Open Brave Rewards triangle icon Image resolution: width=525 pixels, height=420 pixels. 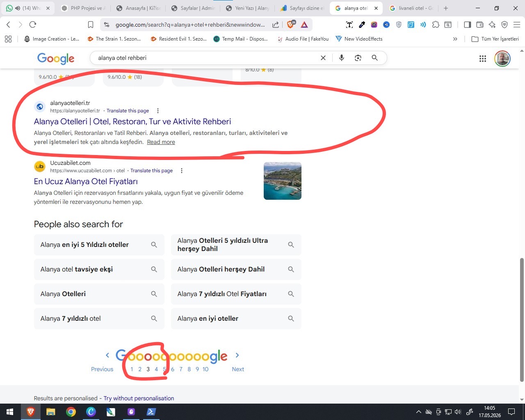tap(304, 25)
